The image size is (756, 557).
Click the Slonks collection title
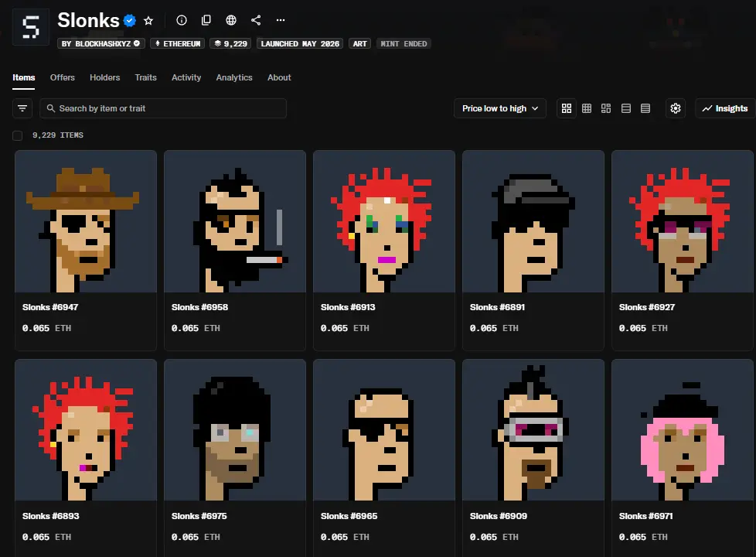pos(88,20)
